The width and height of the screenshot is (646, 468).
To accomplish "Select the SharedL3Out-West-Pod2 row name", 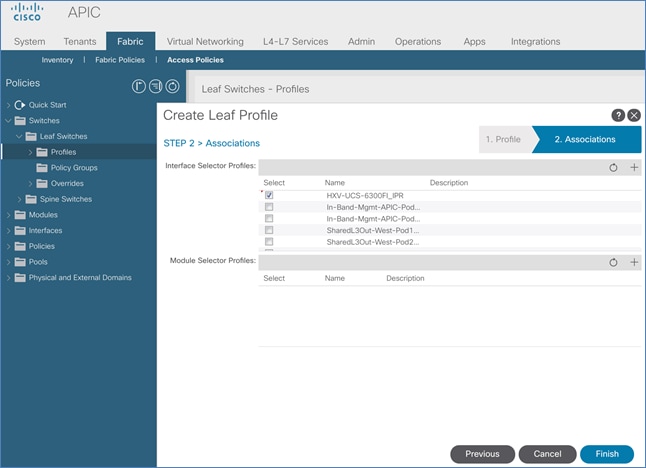I will point(373,242).
